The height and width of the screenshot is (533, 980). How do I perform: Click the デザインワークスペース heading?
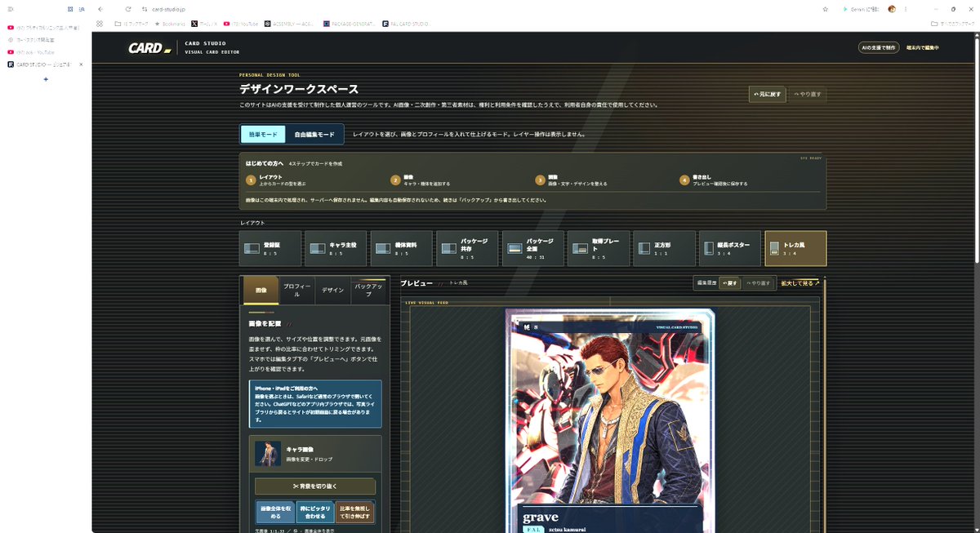point(299,89)
